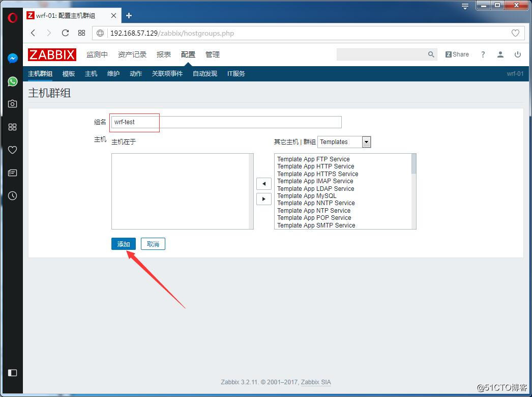Open bookmarks heart icon in sidebar
532x397 pixels.
tap(13, 150)
